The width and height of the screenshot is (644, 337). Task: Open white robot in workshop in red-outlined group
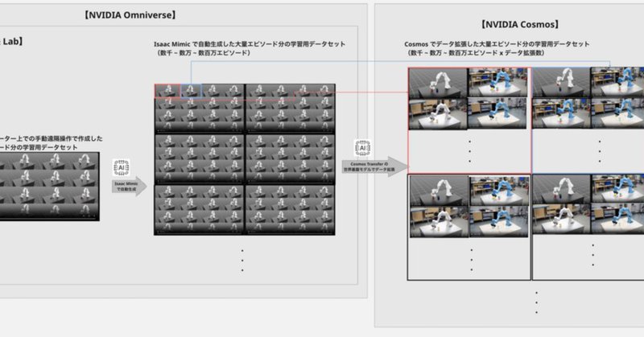(438, 113)
